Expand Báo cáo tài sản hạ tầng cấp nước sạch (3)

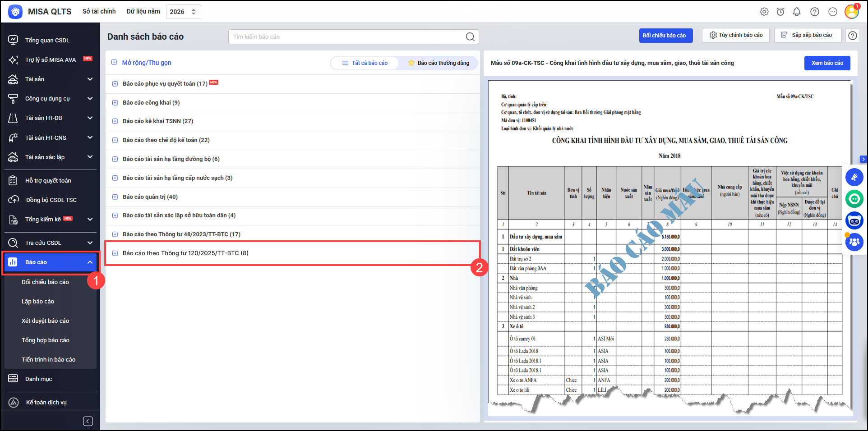tap(115, 178)
